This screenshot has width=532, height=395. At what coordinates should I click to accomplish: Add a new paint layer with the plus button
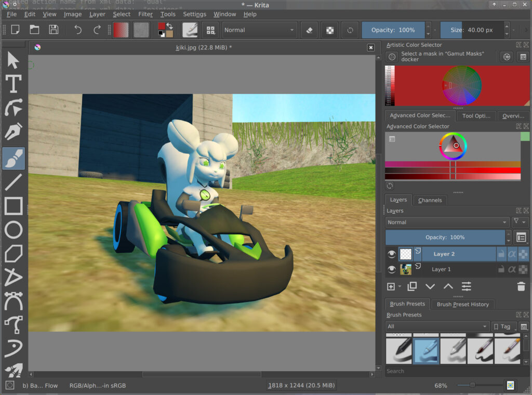(390, 286)
